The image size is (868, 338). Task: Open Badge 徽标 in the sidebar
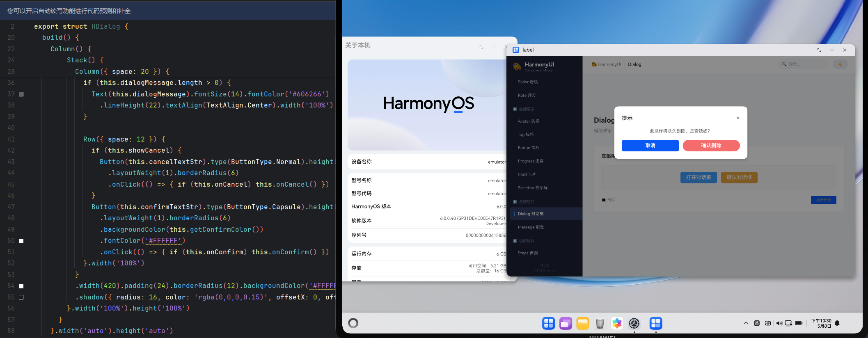(546, 148)
